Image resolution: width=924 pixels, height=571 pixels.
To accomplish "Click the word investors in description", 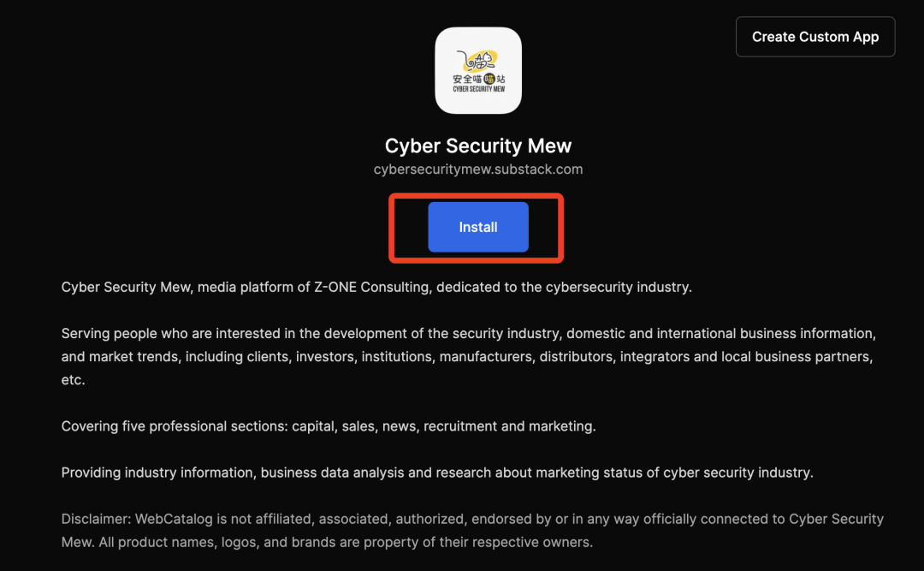I will tap(327, 357).
